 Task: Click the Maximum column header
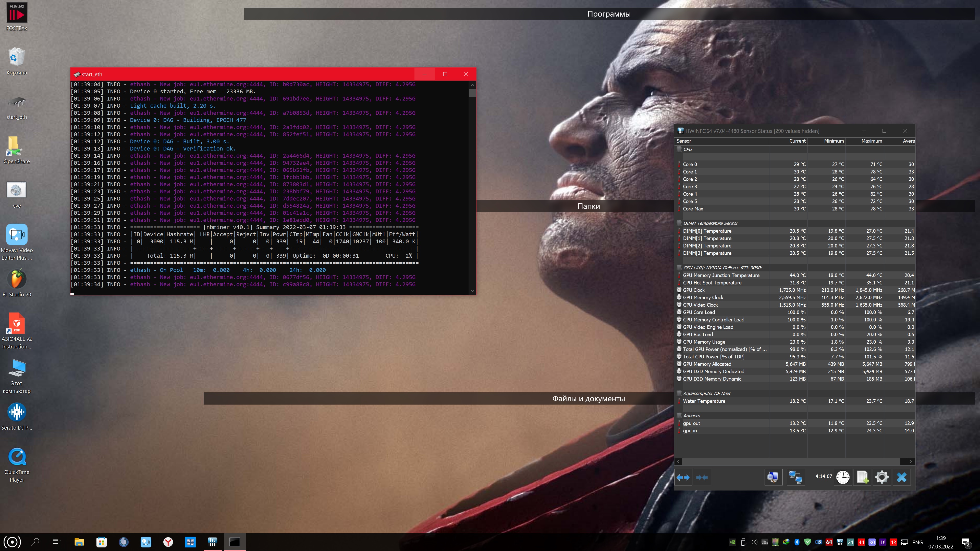pos(871,141)
